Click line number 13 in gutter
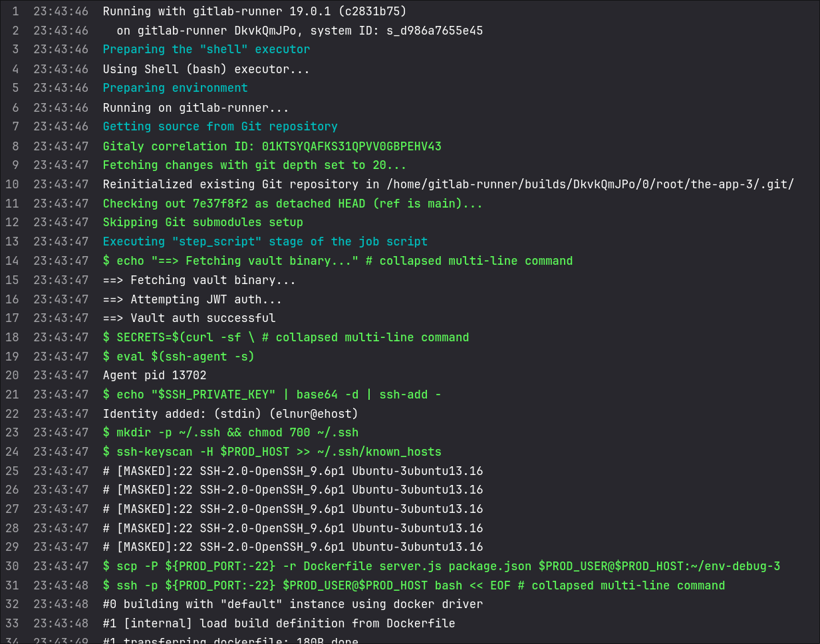 click(12, 241)
